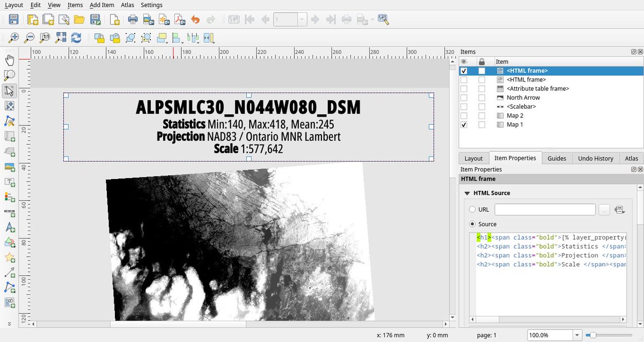Switch to the Layout tab
Viewport: 644px width, 342px height.
pyautogui.click(x=473, y=158)
